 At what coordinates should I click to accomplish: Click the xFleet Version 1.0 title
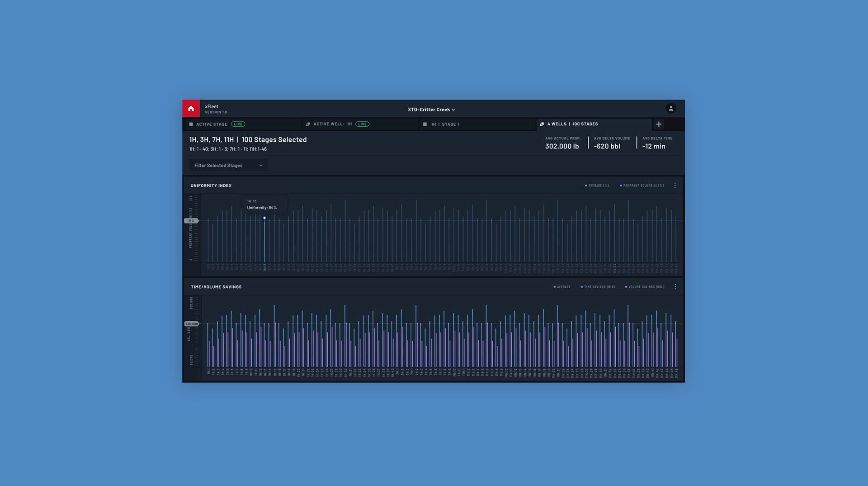pyautogui.click(x=216, y=109)
